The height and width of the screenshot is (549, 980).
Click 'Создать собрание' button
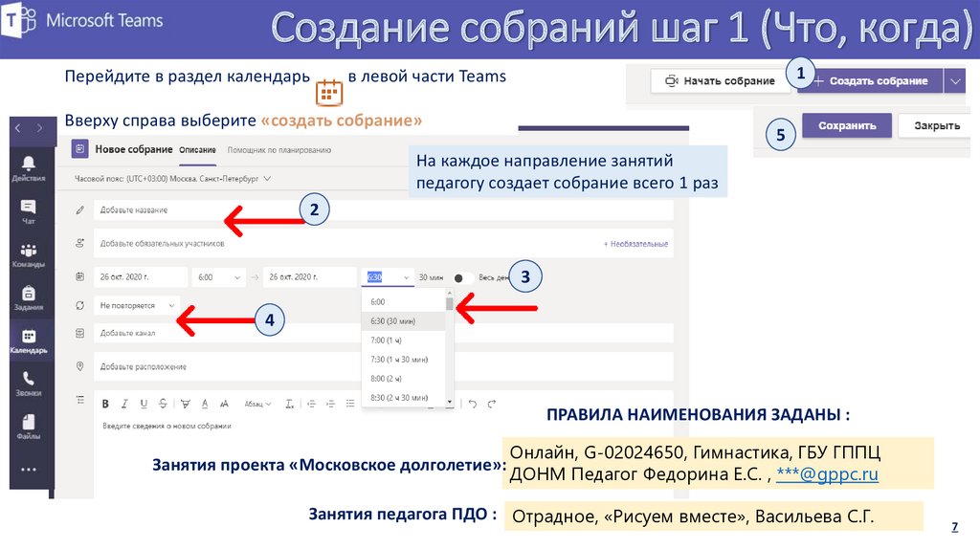point(871,81)
